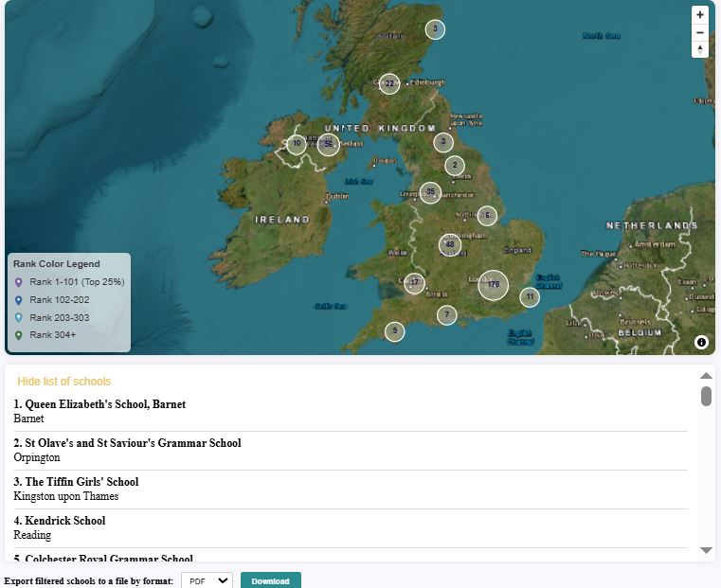Image resolution: width=721 pixels, height=588 pixels.
Task: Click the purple Rank 1-101 legend pin
Action: point(18,282)
